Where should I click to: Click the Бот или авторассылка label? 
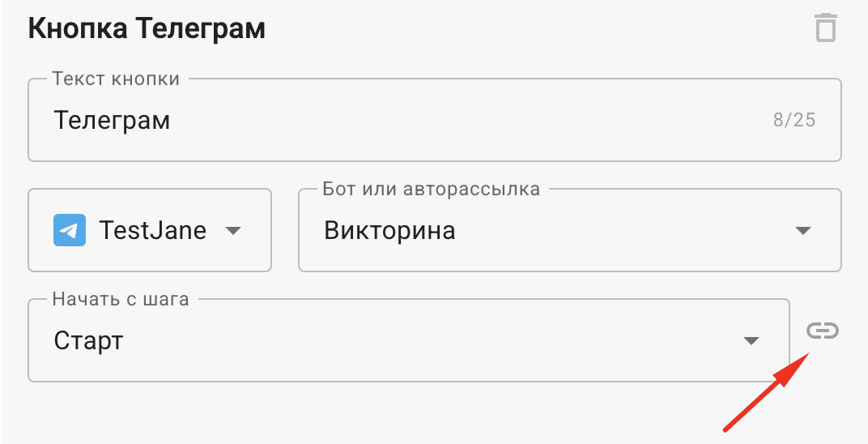tap(431, 189)
